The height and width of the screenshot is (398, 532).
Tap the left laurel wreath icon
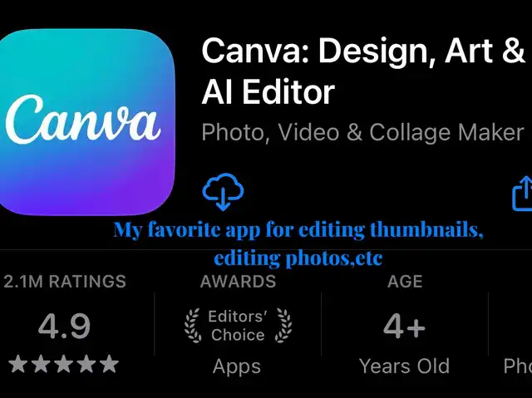coord(193,326)
